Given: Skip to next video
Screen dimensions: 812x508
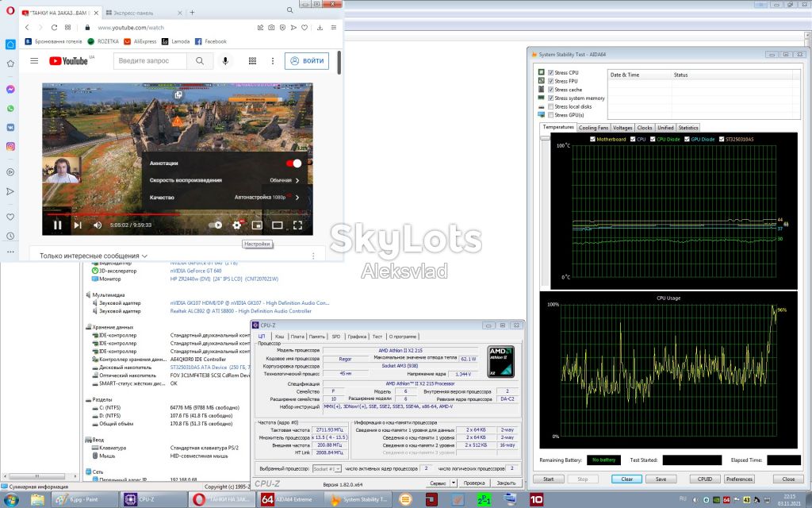Looking at the screenshot, I should coord(78,225).
